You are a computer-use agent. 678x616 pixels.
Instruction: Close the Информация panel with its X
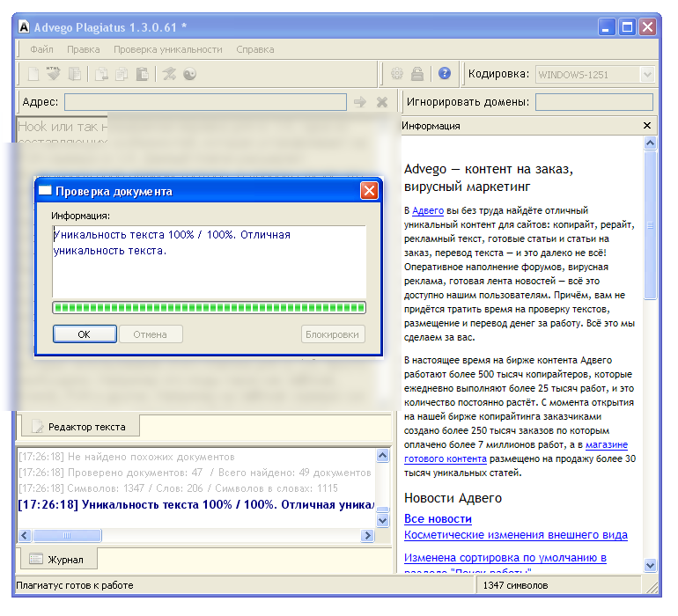(x=647, y=125)
